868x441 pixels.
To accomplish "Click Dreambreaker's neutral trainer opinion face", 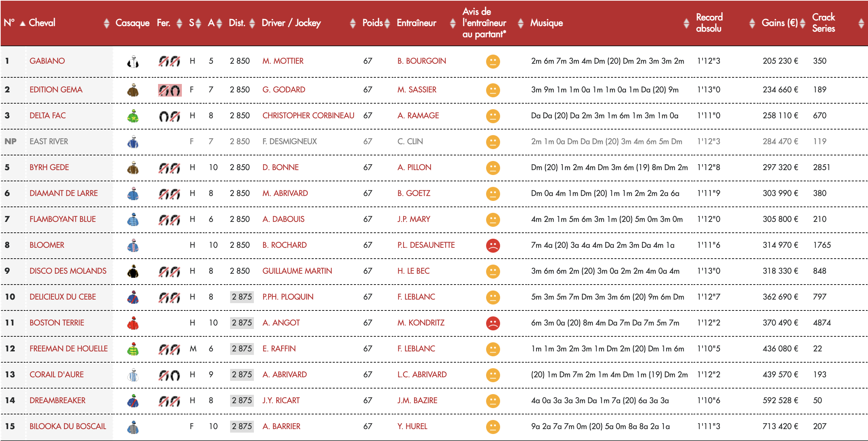I will click(493, 401).
